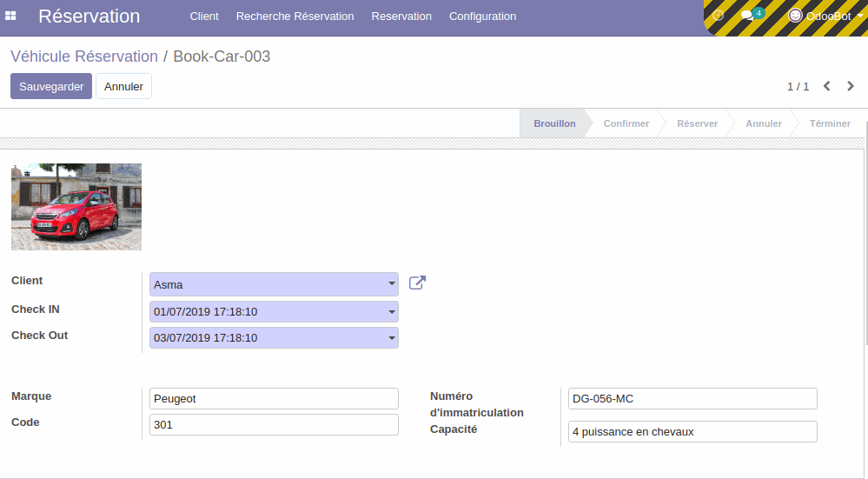Screen dimensions: 868x479
Task: Open the Check Out date picker field
Action: (274, 338)
